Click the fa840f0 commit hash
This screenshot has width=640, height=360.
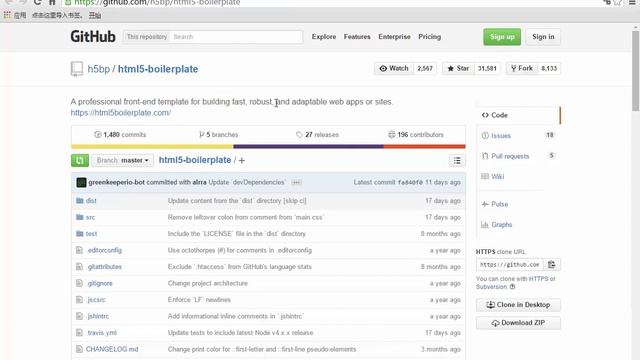[x=410, y=182]
